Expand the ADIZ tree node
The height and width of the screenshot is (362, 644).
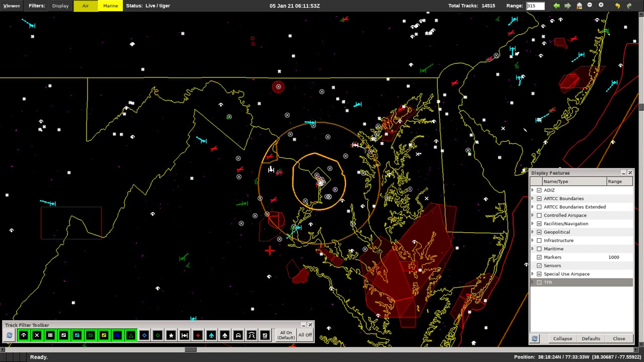(533, 190)
